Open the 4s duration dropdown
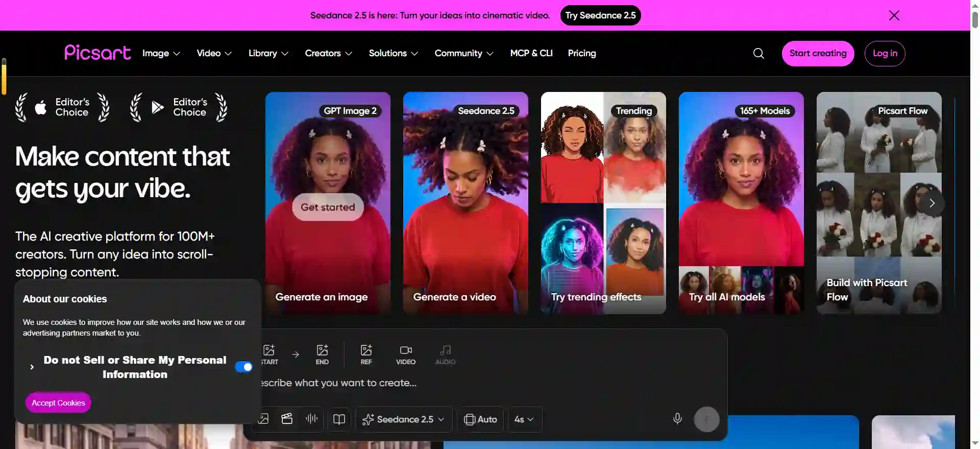The image size is (980, 449). click(x=524, y=419)
